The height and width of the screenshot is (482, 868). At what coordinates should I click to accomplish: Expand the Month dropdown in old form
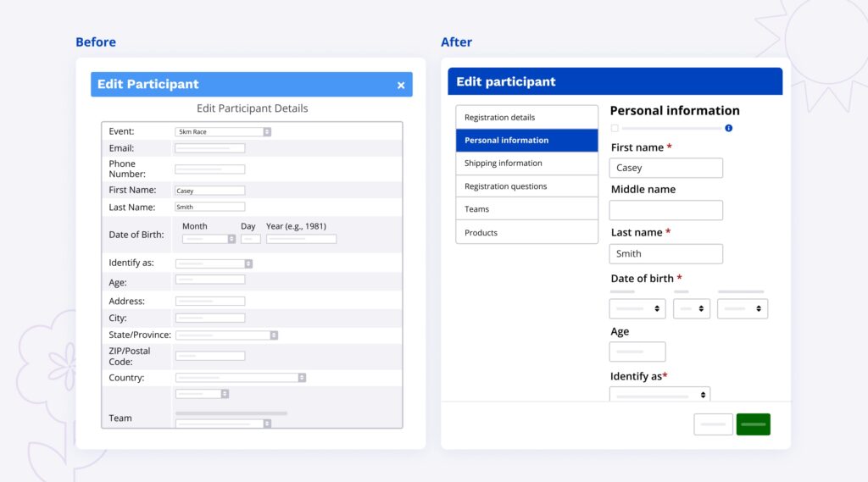coord(209,239)
